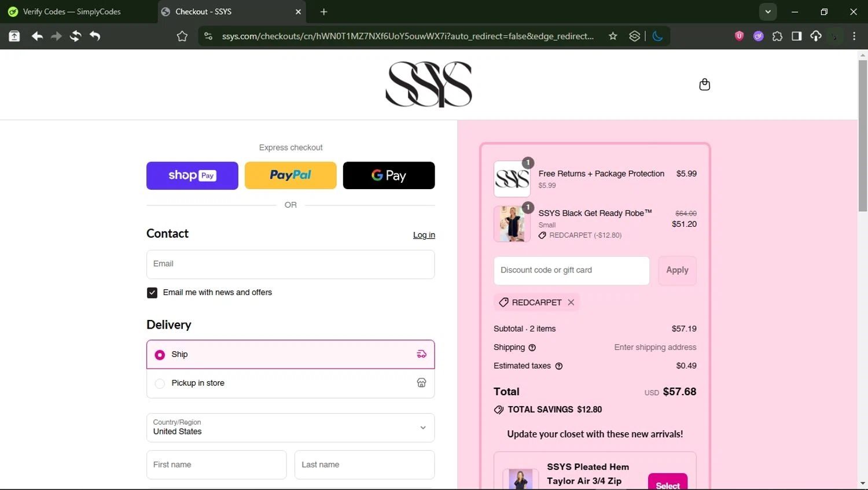This screenshot has height=490, width=868.
Task: Open the tab search dropdown arrow
Action: pos(768,12)
